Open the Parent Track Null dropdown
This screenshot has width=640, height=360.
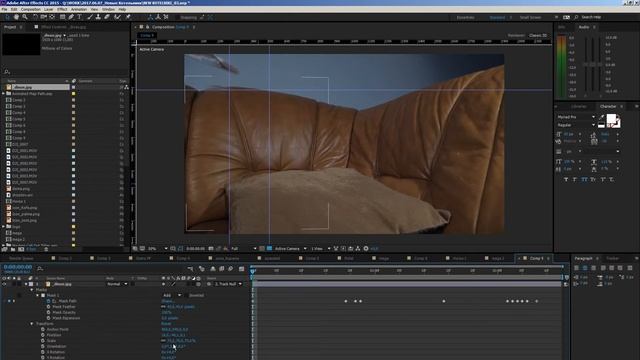coord(228,284)
